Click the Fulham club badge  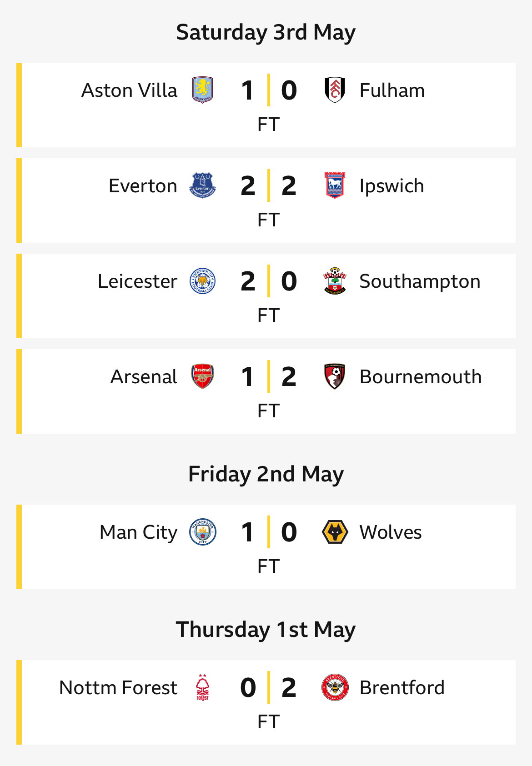click(x=335, y=90)
